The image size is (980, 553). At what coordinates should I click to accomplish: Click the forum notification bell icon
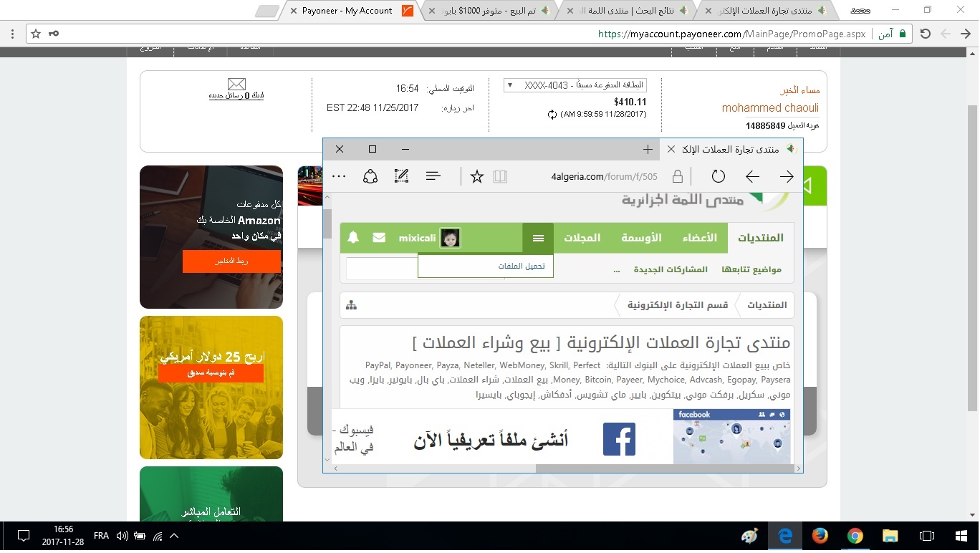353,238
